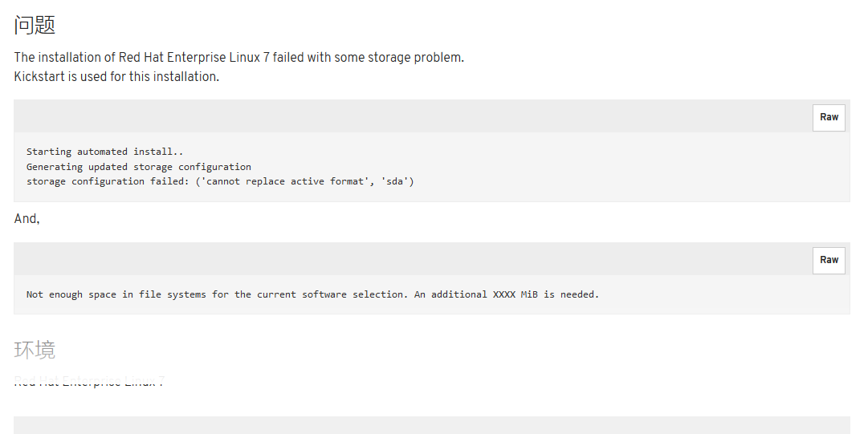This screenshot has width=868, height=434.
Task: Click the 'Kickstart is used for this installation' line
Action: tap(116, 77)
